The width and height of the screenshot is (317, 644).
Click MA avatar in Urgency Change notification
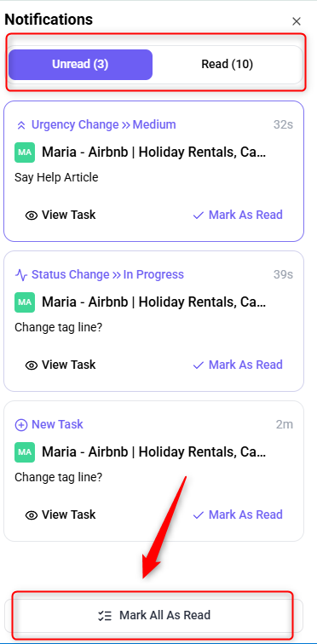pyautogui.click(x=25, y=152)
